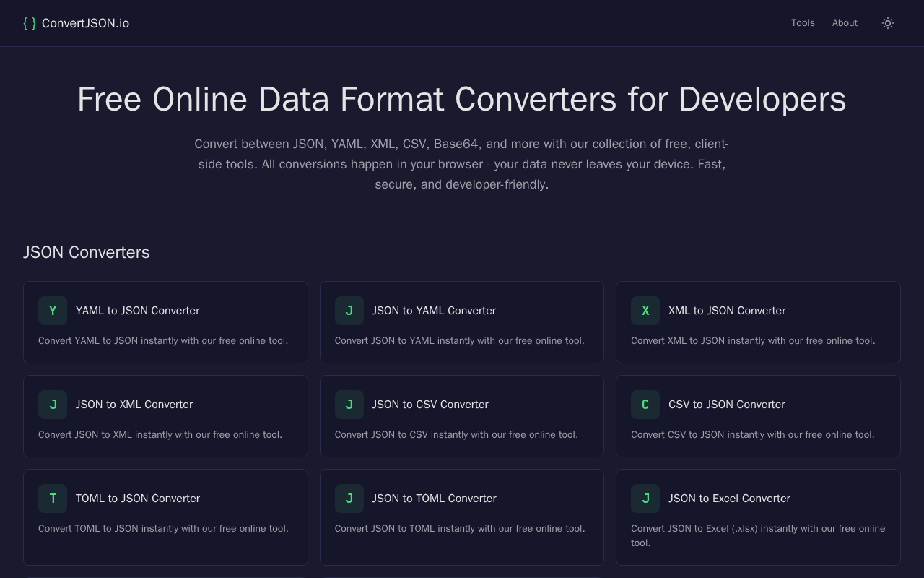924x578 pixels.
Task: Select the XML to JSON Converter title
Action: [727, 311]
